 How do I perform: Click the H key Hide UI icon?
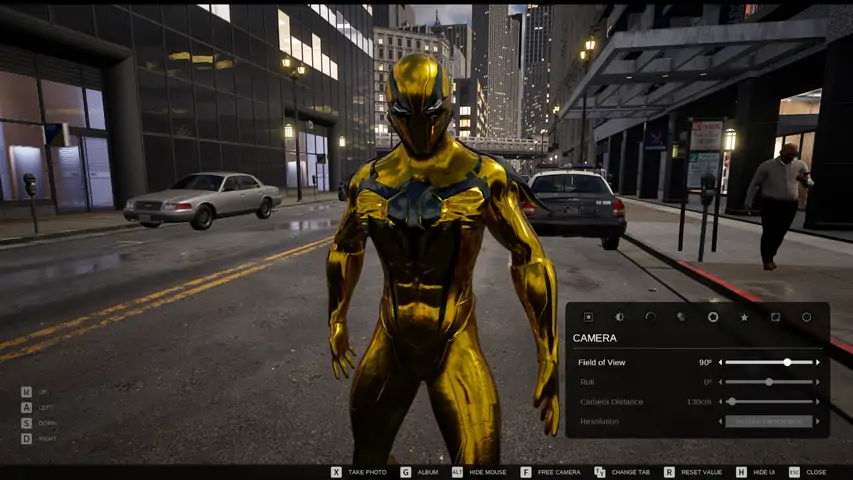(741, 472)
